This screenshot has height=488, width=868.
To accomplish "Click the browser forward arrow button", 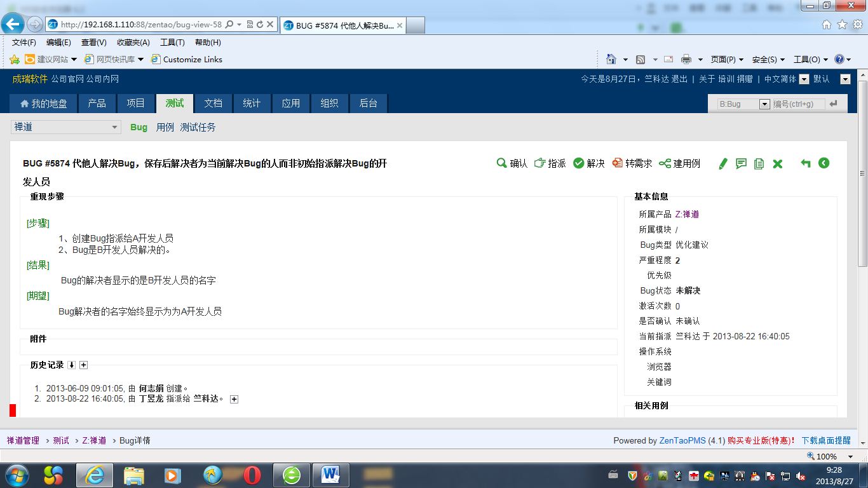I will coord(35,24).
